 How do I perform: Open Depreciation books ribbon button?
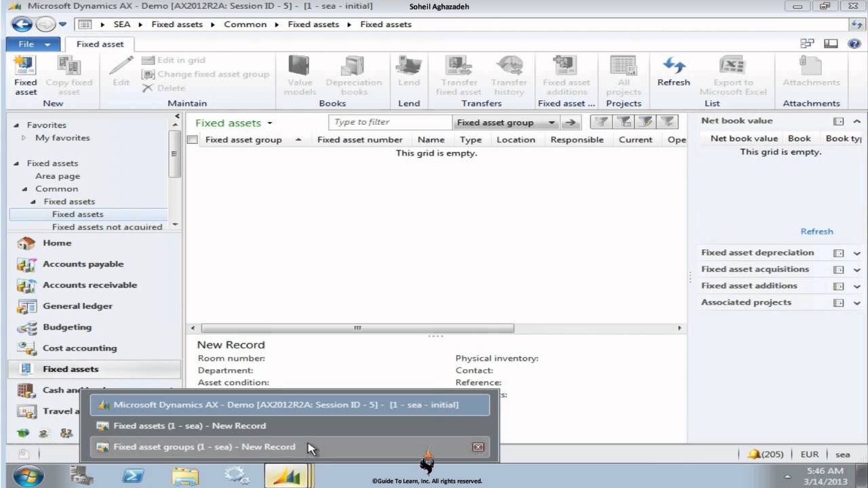(353, 75)
